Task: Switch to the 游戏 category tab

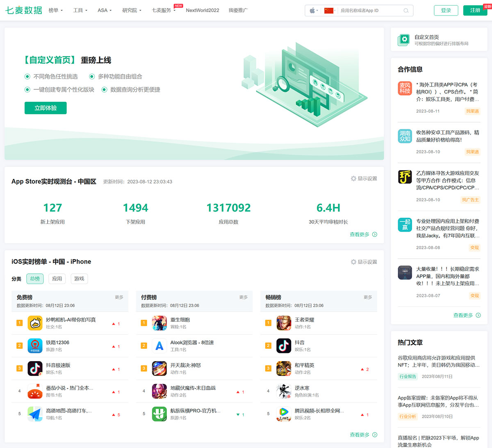Action: (79, 279)
